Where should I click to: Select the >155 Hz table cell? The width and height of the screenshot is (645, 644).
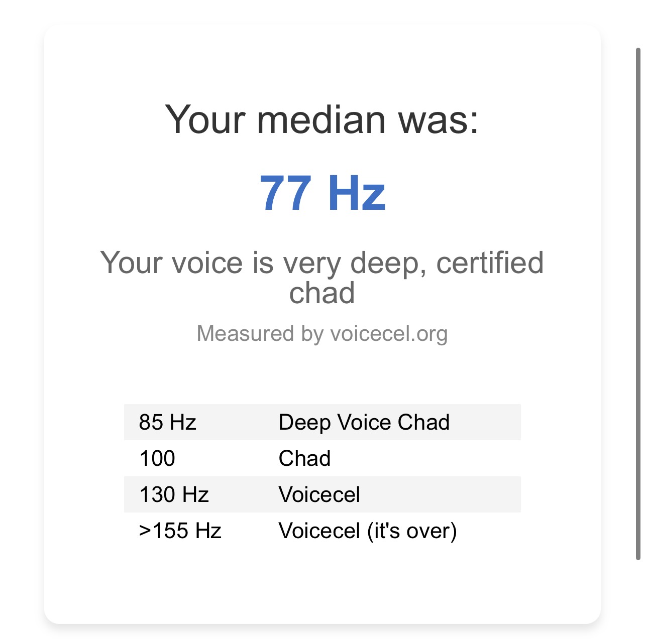coord(180,531)
